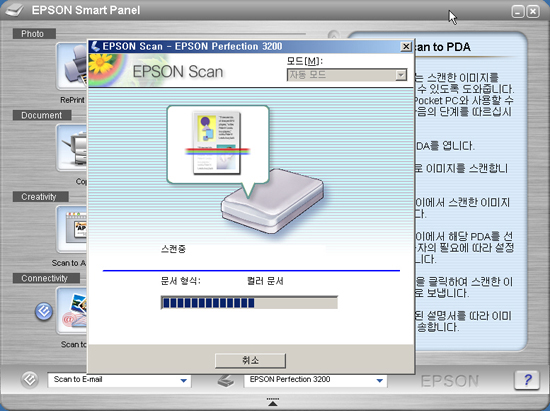550x411 pixels.
Task: Click the EPSON Scan logo banner
Action: (x=157, y=70)
